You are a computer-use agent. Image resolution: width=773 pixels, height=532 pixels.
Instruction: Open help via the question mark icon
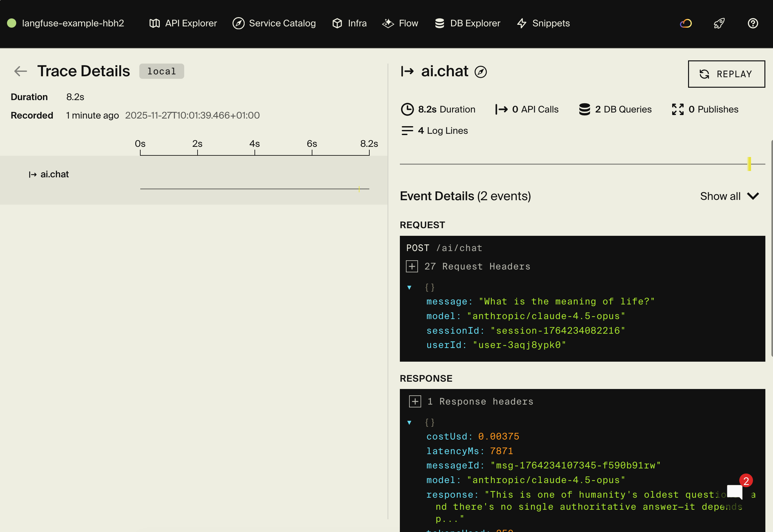753,23
